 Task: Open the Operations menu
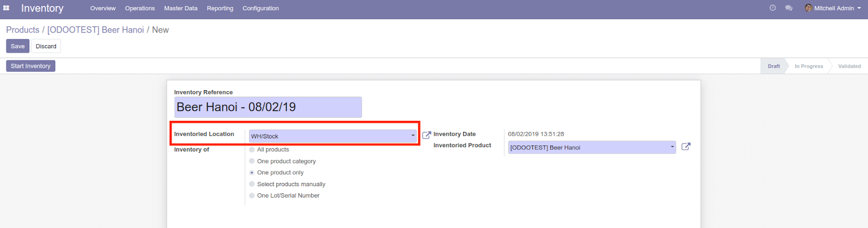pyautogui.click(x=140, y=8)
